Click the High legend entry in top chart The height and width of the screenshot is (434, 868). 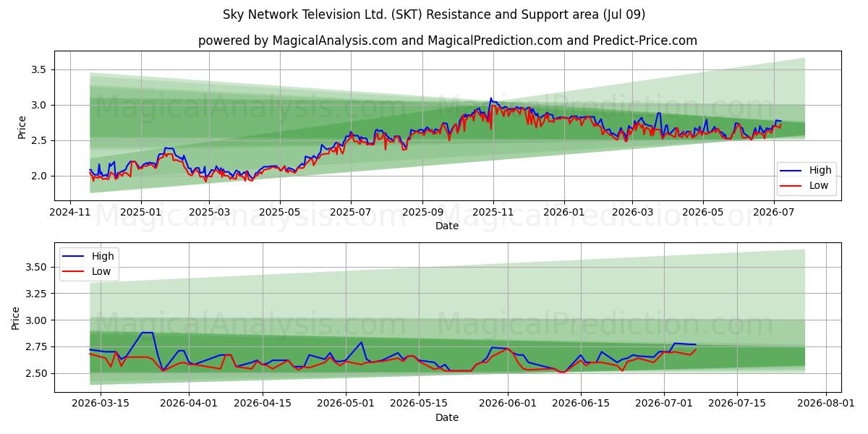806,170
